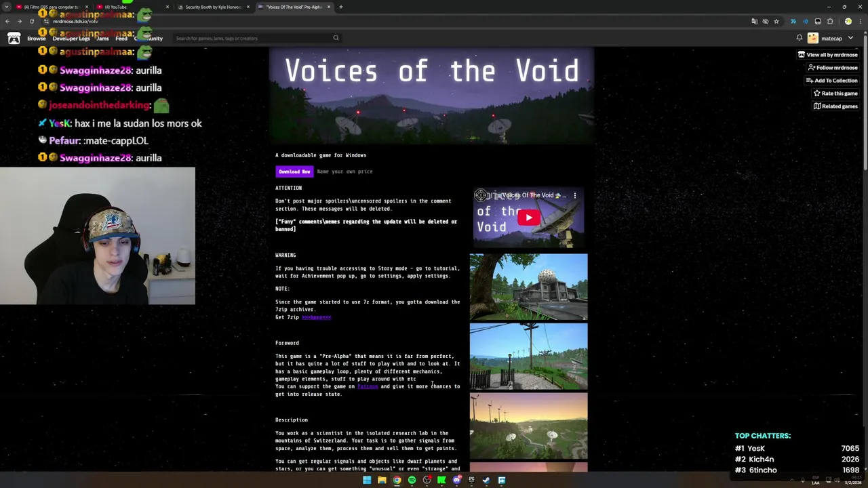Screen dimensions: 868x488
Task: Open the Extensions puzzle icon
Action: 830,21
